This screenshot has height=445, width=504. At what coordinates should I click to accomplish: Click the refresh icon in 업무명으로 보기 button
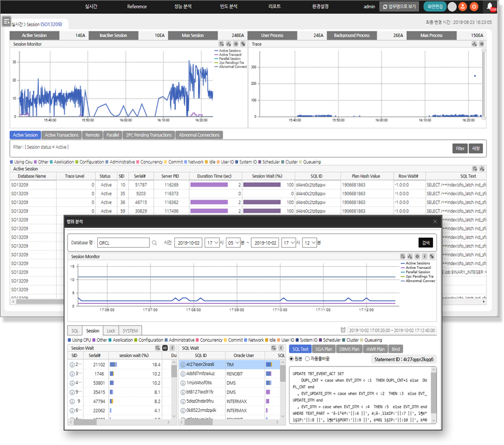click(x=385, y=6)
